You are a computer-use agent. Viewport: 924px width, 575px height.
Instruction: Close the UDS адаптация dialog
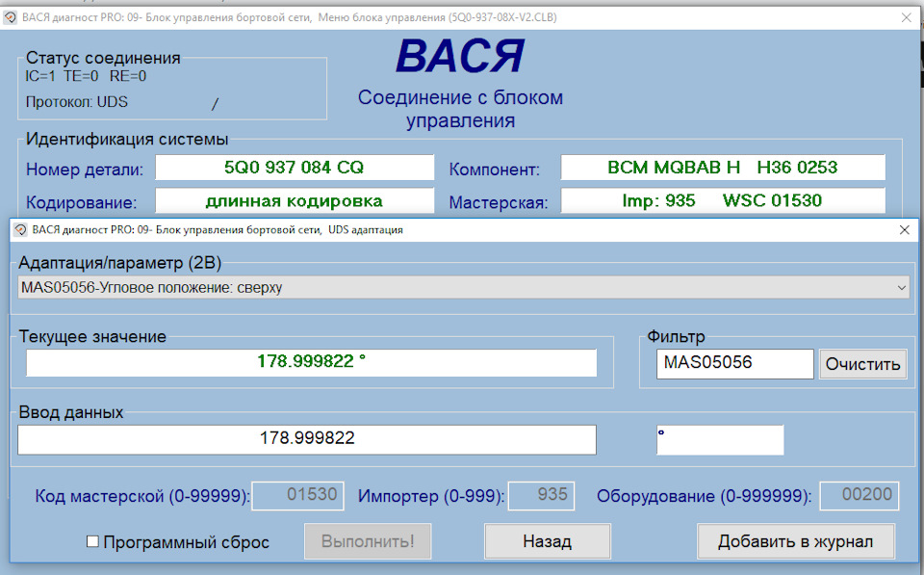905,230
